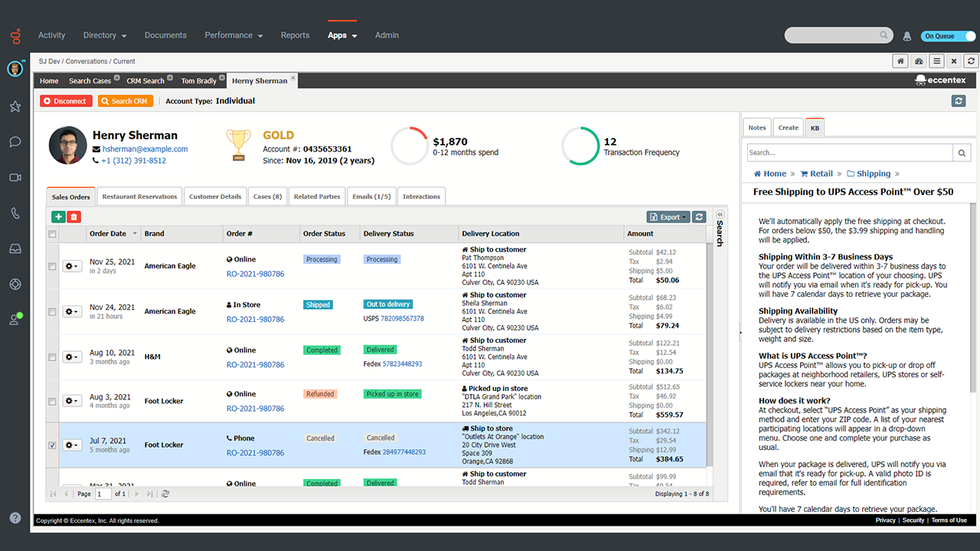Click the favorites star sidebar icon
Viewport: 980px width, 551px height.
pyautogui.click(x=15, y=107)
